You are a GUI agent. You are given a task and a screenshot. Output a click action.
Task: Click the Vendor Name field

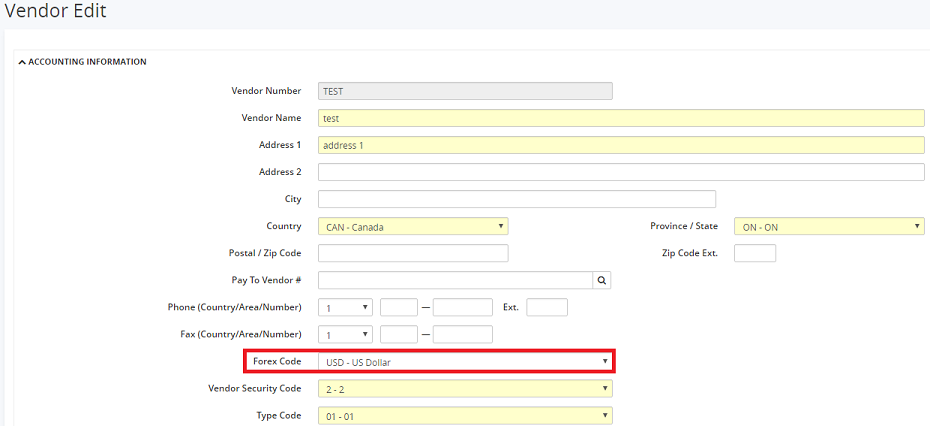(x=620, y=118)
